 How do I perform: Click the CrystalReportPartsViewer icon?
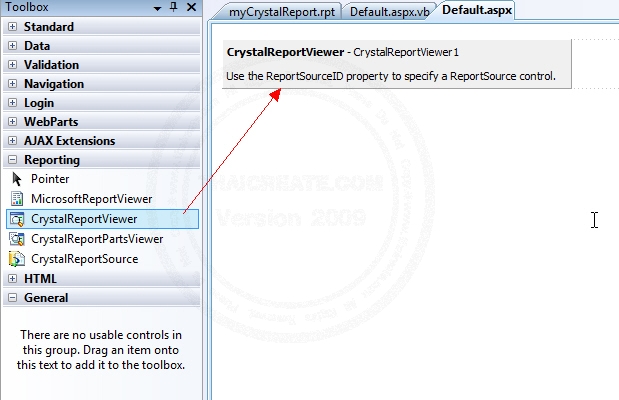17,239
